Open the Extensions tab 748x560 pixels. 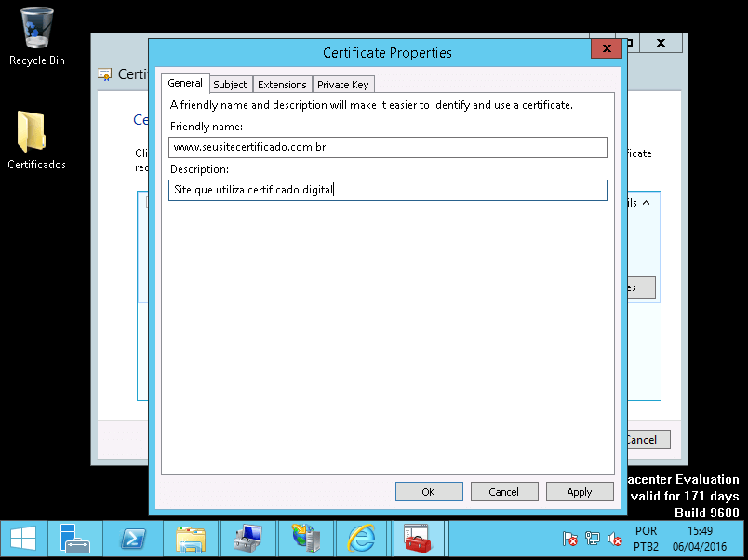pos(282,85)
